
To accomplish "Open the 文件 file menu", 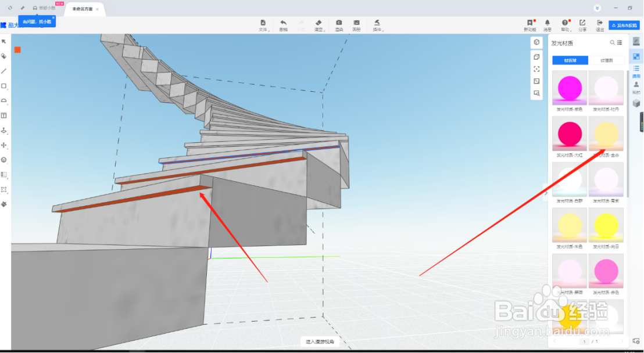I will 263,26.
